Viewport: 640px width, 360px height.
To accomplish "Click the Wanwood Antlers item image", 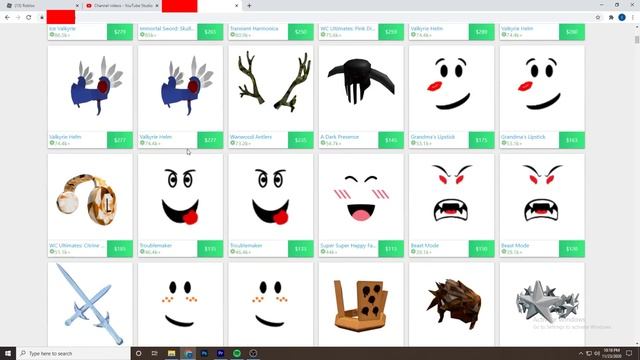I will click(x=271, y=88).
